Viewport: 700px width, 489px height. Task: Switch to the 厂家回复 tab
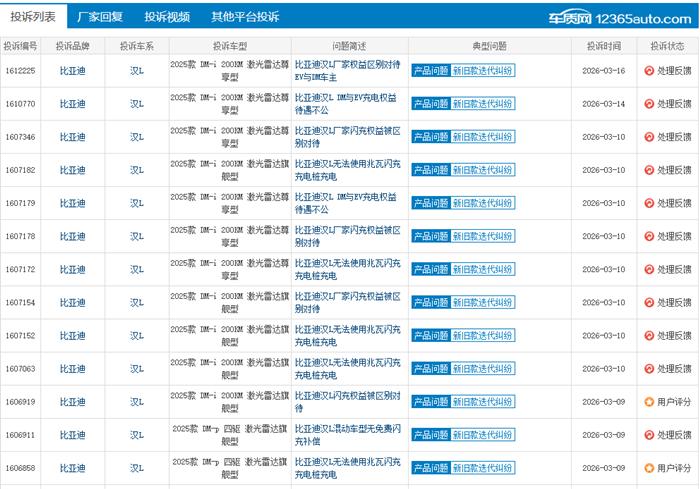click(100, 17)
